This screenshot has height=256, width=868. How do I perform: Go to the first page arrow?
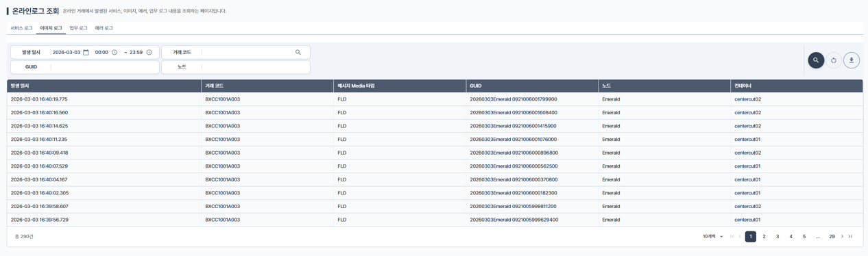732,237
